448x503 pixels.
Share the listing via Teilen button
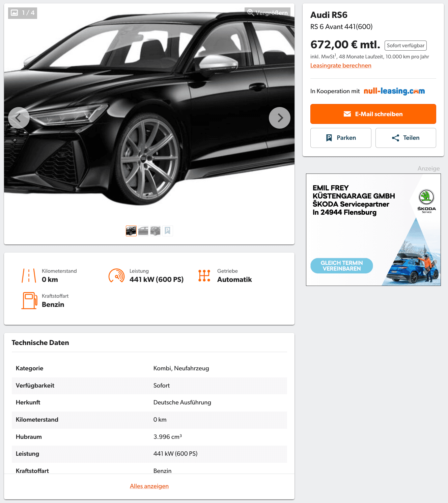pos(406,138)
